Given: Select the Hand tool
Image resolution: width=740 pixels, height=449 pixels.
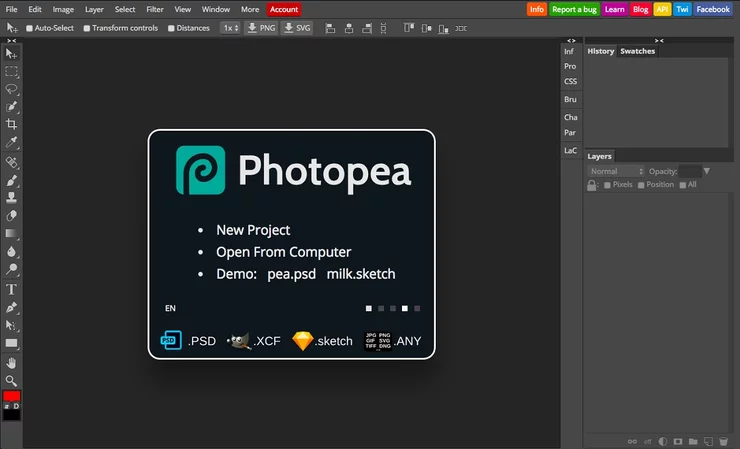Looking at the screenshot, I should [11, 363].
